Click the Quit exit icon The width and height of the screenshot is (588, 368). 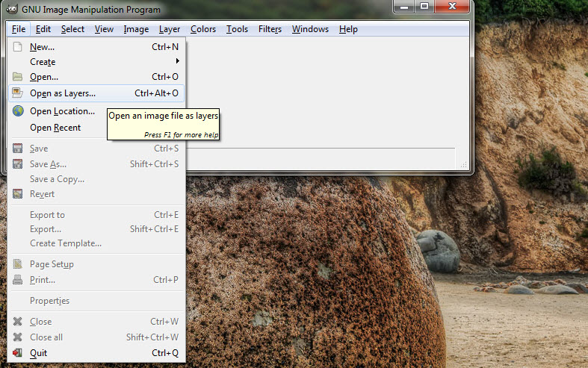click(17, 353)
